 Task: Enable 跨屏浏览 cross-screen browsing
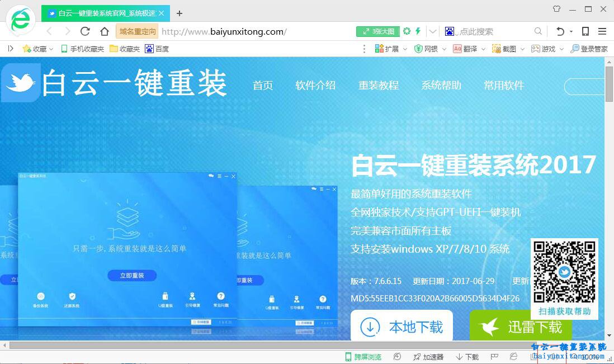[363, 357]
